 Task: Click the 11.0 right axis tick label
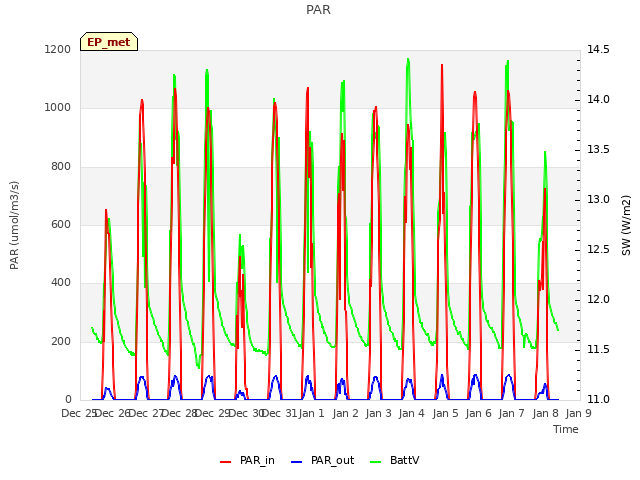pos(598,399)
